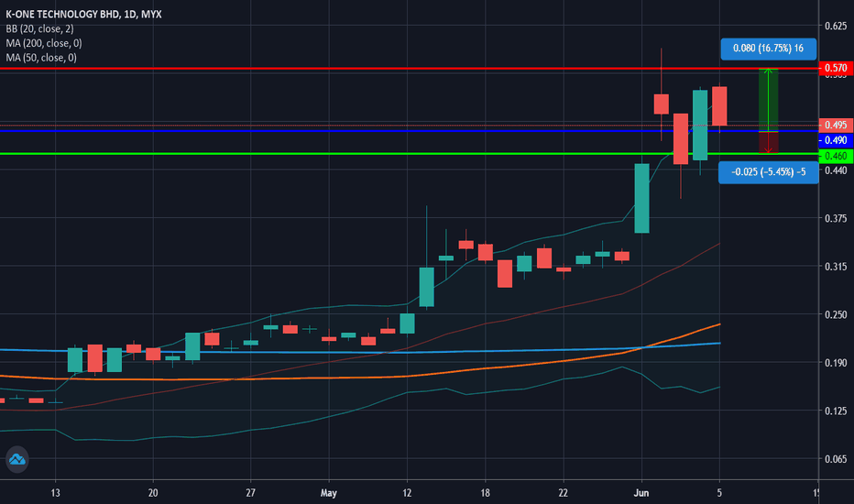This screenshot has height=504, width=854.
Task: Click the 27 date on time axis
Action: coord(250,493)
